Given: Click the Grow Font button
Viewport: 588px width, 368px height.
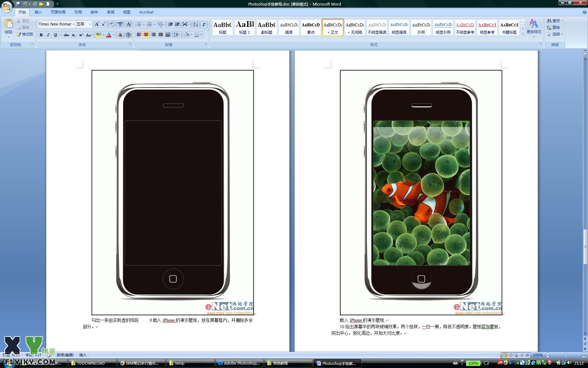Looking at the screenshot, I should pos(97,24).
